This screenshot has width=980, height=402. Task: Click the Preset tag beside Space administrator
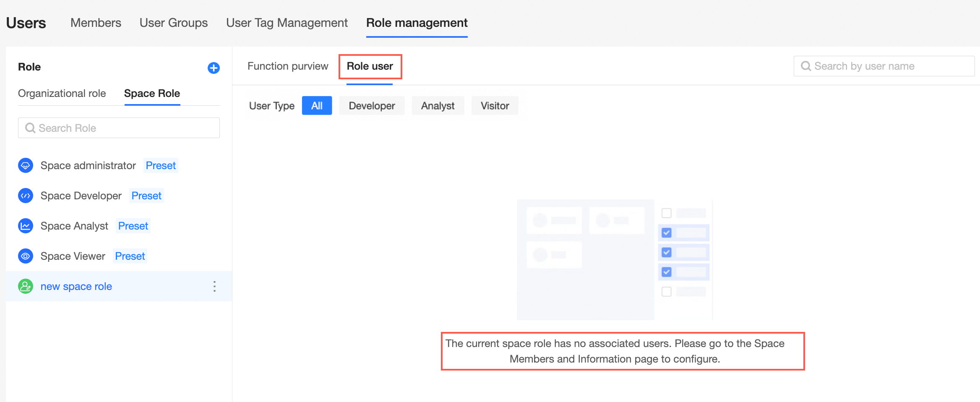(161, 165)
